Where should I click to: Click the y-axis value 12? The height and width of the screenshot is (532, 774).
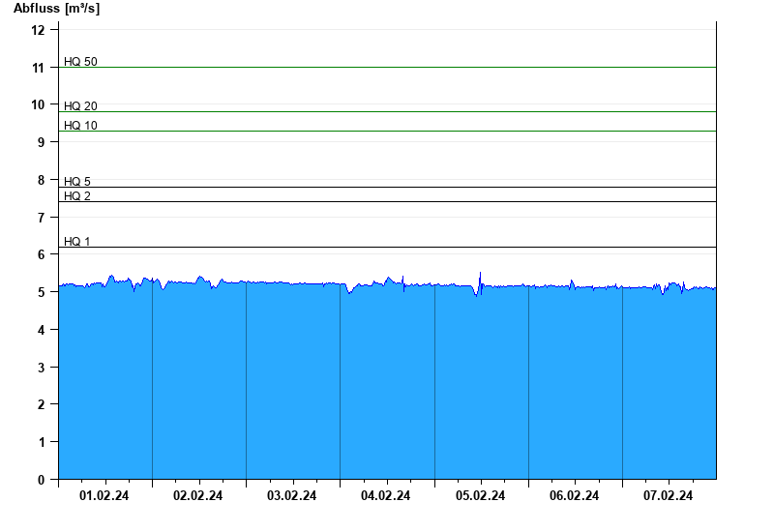[x=38, y=30]
